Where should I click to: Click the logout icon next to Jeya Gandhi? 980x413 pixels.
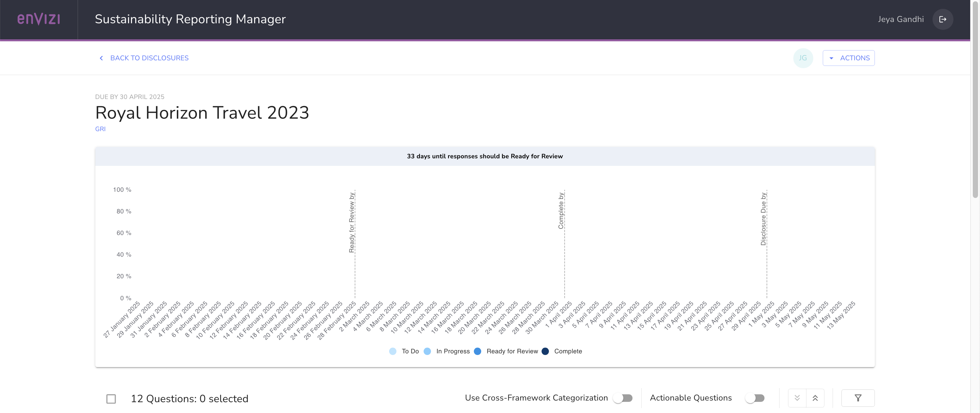(x=942, y=19)
